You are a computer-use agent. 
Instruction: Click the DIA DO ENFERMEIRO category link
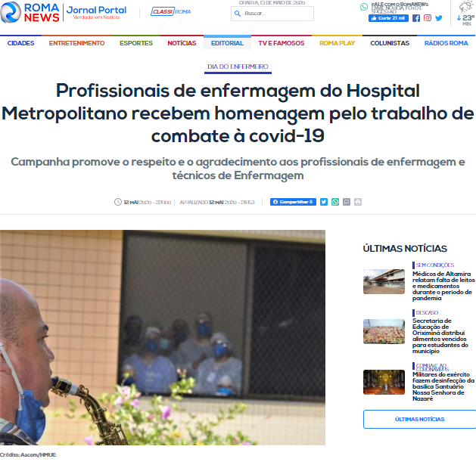(x=238, y=67)
